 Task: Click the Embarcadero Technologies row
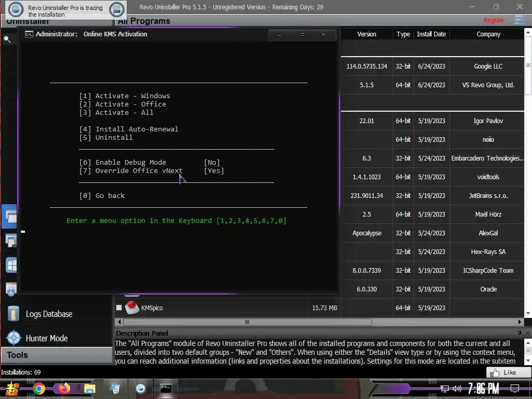(x=433, y=158)
